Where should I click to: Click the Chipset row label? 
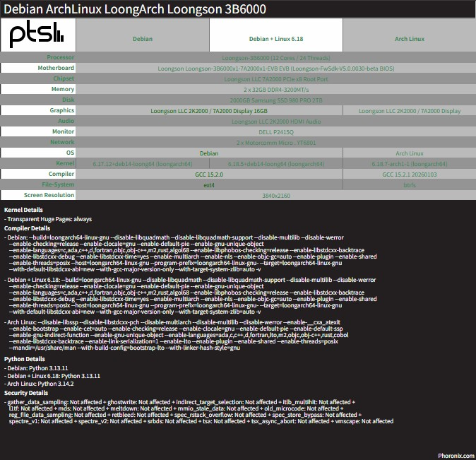point(64,78)
